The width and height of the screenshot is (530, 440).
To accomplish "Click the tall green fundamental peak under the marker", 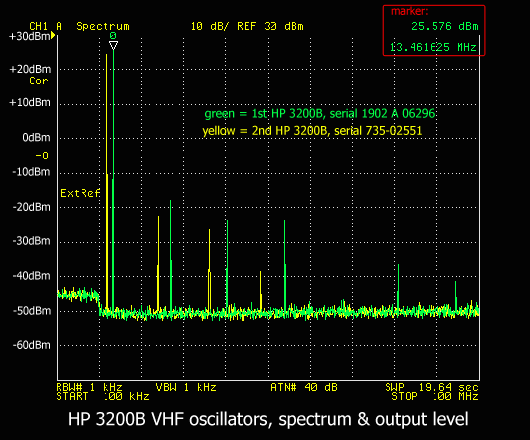I will (x=113, y=179).
